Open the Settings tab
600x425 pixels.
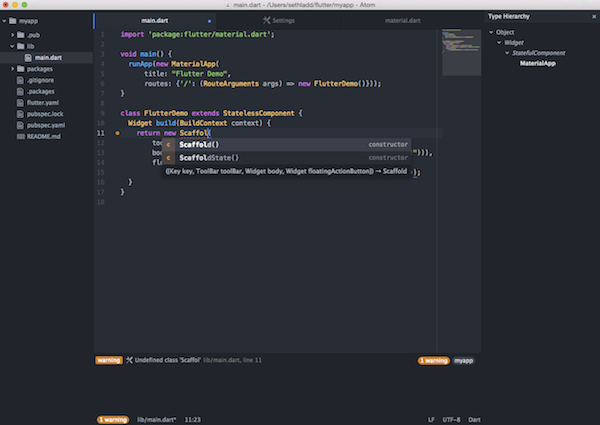tap(279, 21)
